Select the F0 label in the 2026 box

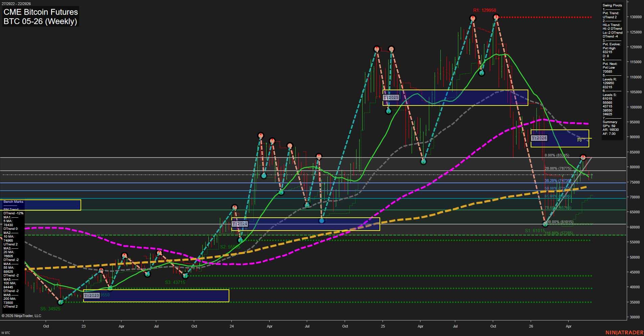tap(579, 140)
